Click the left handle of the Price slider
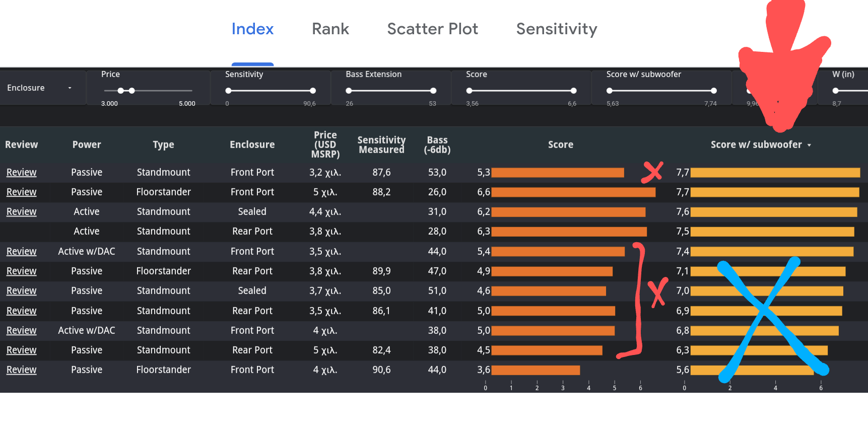Viewport: 868px width, 429px height. 121,91
